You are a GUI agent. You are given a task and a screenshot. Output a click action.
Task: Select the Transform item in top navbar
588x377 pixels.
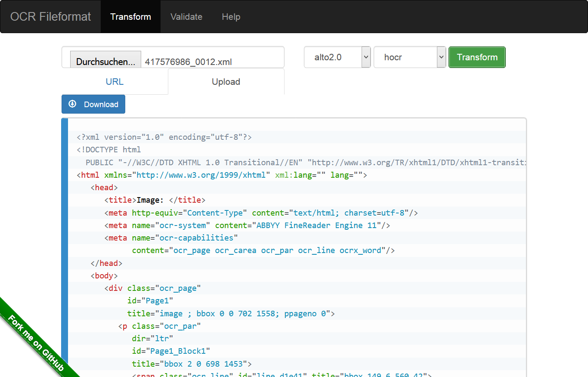click(x=130, y=17)
